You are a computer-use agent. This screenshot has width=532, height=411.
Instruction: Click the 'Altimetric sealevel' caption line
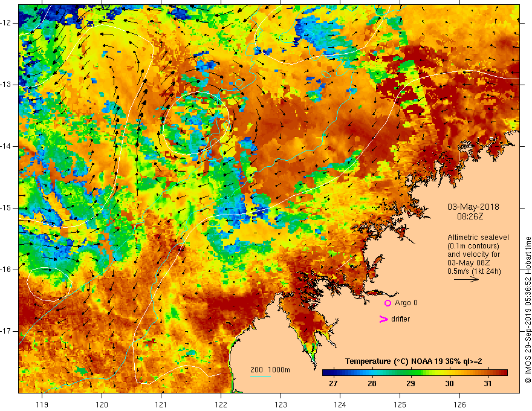click(478, 238)
